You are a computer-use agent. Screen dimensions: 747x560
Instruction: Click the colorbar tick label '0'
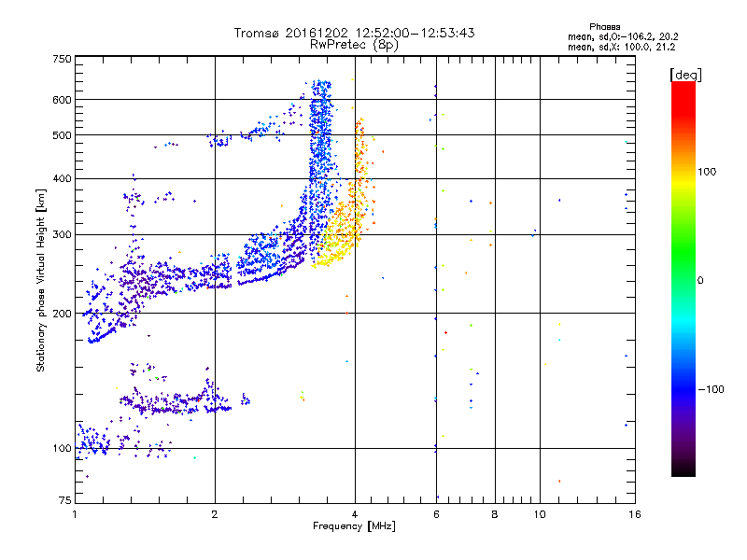[x=700, y=280]
